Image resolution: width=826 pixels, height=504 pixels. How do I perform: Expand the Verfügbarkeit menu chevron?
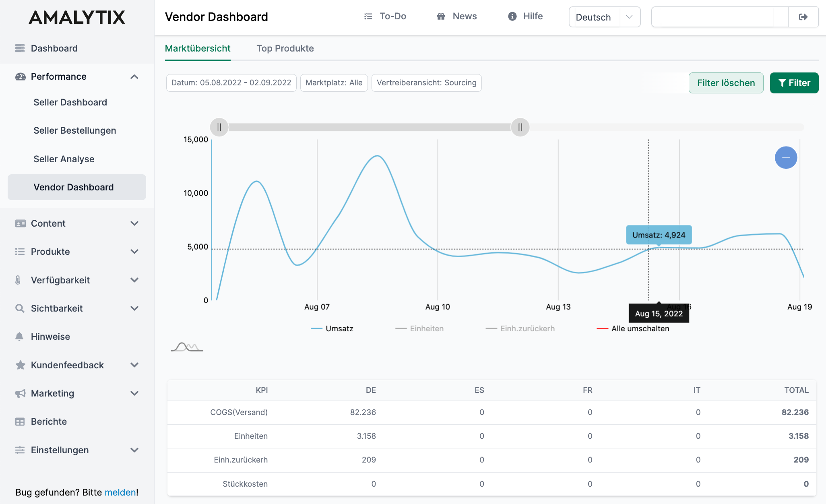pos(134,280)
